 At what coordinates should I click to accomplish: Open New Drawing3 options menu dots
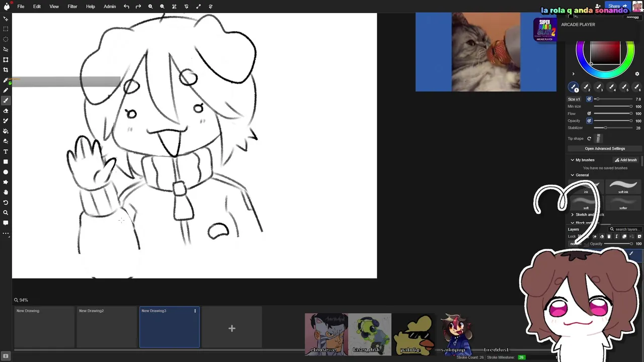(195, 311)
